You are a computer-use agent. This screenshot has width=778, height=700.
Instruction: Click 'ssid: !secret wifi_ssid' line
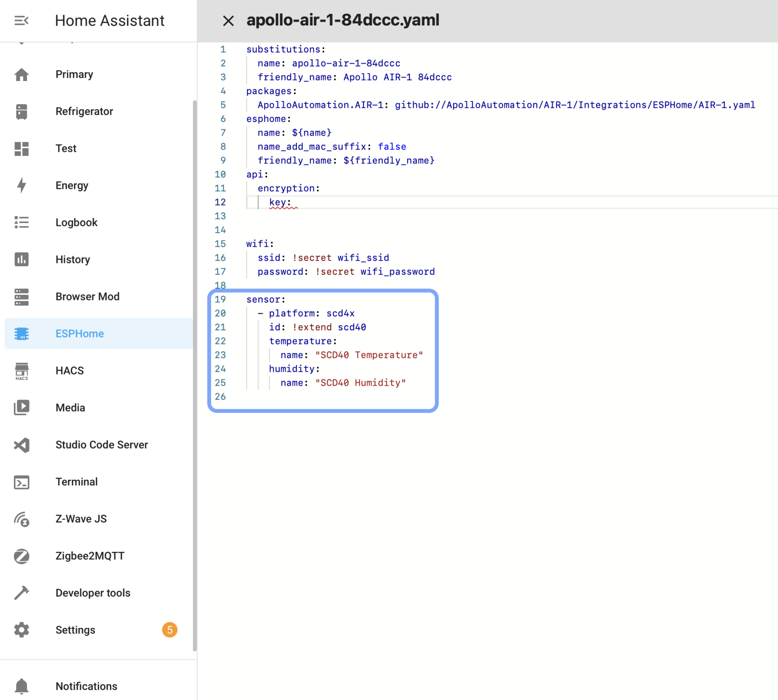pyautogui.click(x=323, y=258)
